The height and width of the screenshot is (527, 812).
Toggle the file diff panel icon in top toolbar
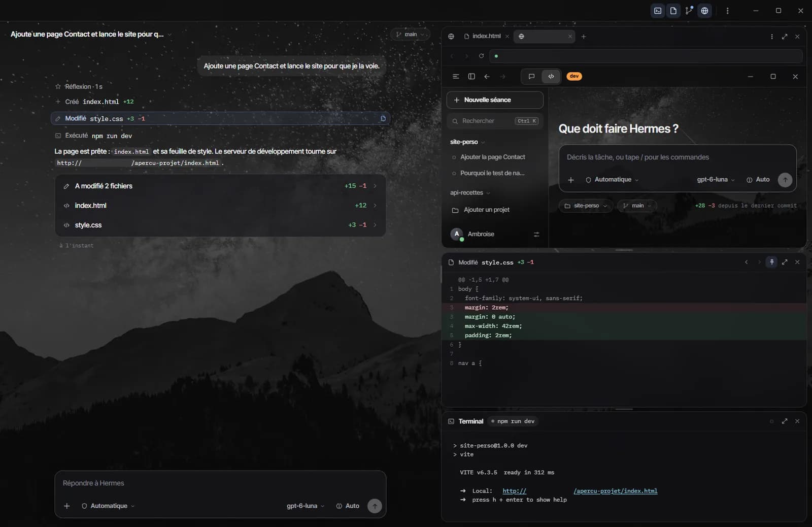click(673, 11)
